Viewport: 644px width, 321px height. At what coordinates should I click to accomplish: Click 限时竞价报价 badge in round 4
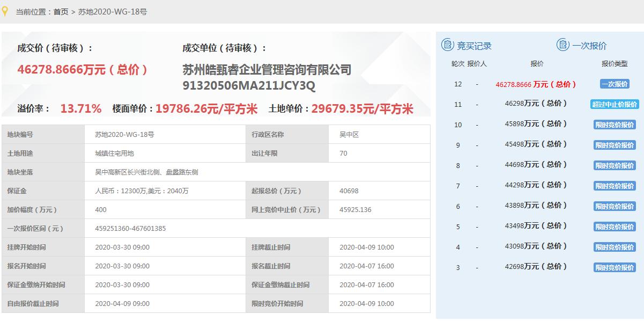615,247
